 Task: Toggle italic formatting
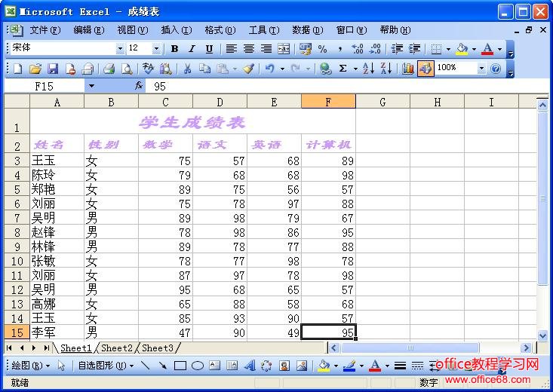[x=192, y=49]
